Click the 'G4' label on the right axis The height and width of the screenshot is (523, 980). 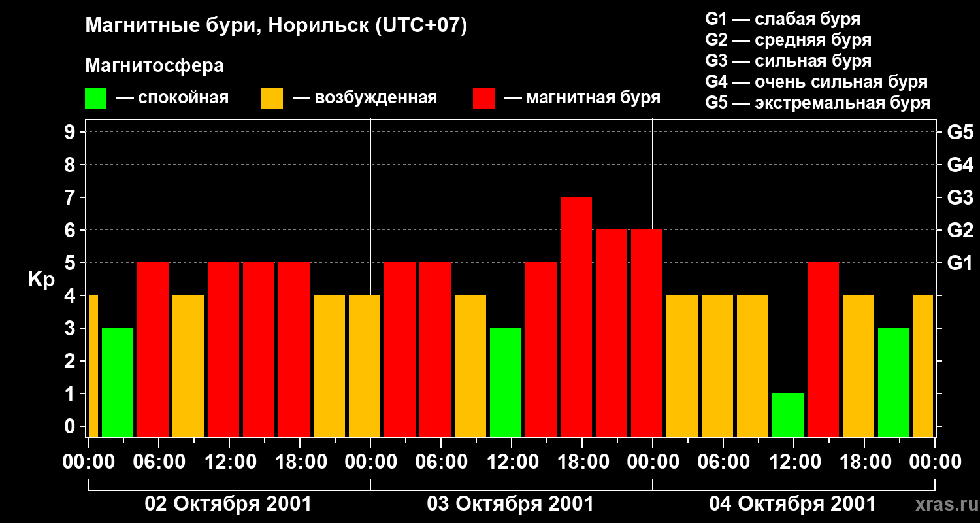point(960,165)
